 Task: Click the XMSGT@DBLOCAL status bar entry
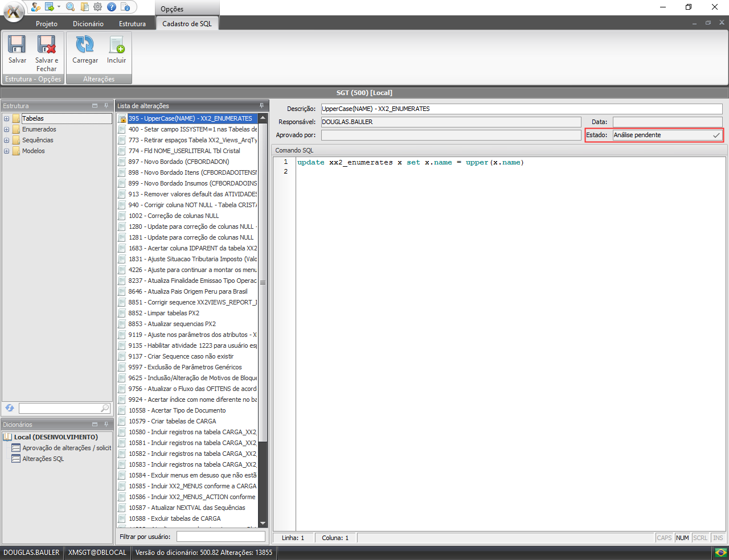pyautogui.click(x=97, y=553)
